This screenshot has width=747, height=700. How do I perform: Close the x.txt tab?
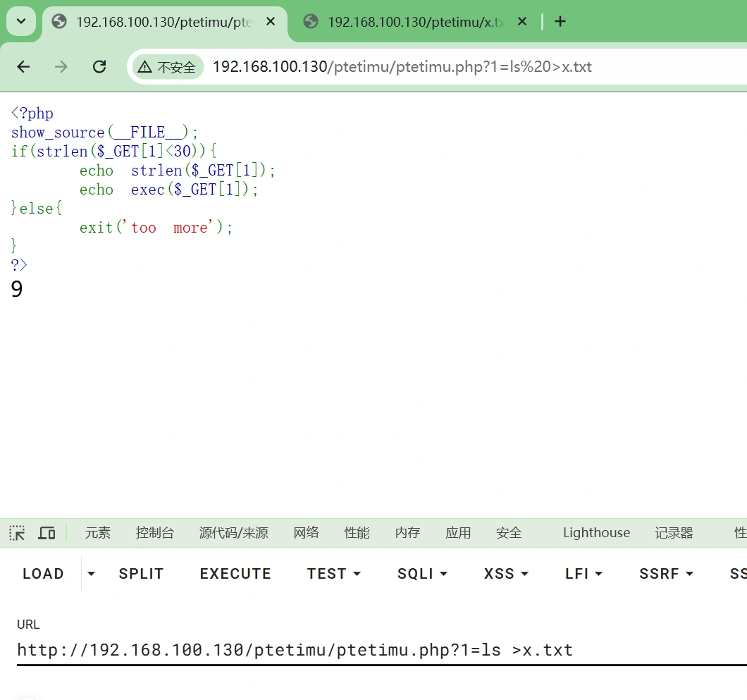(522, 22)
